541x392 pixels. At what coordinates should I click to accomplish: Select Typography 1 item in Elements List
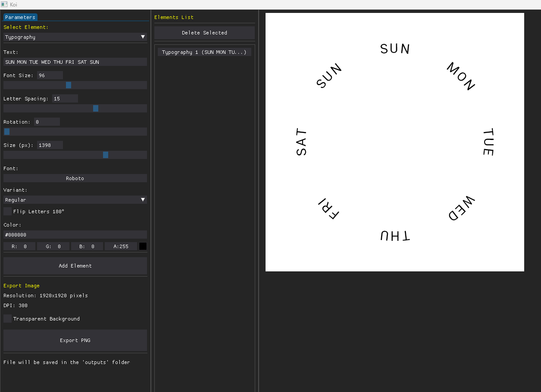[204, 52]
